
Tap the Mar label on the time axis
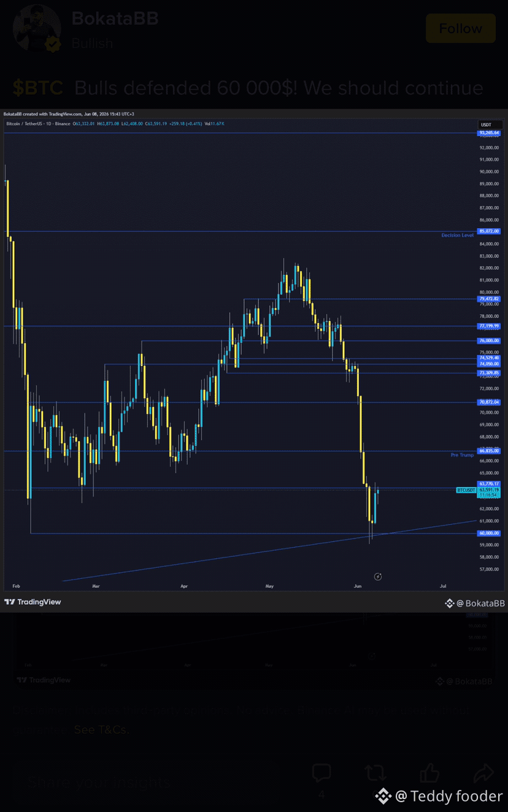95,586
